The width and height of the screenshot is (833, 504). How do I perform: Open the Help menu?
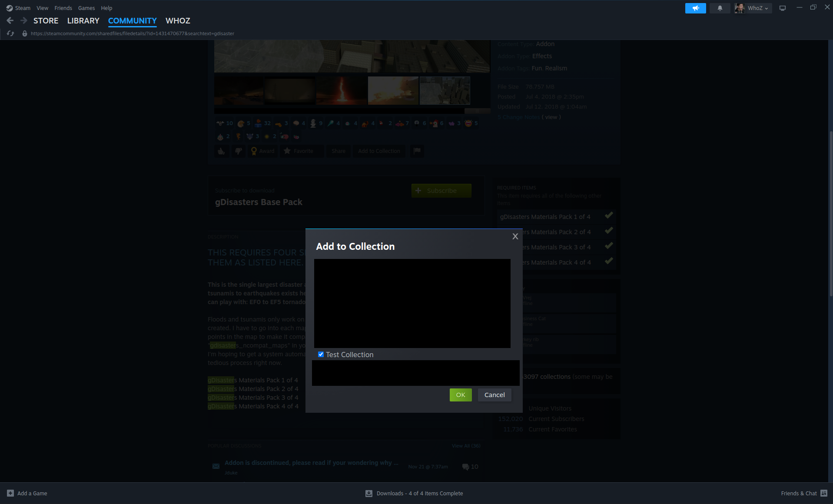click(x=106, y=8)
